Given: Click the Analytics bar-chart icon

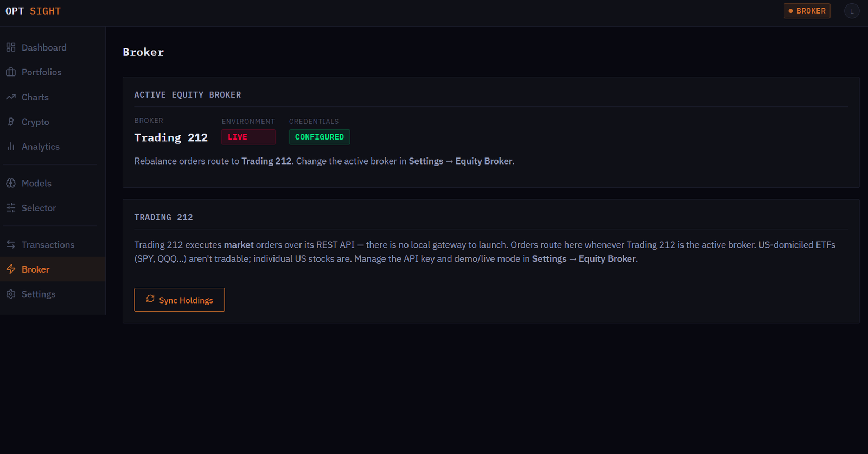Looking at the screenshot, I should (11, 147).
